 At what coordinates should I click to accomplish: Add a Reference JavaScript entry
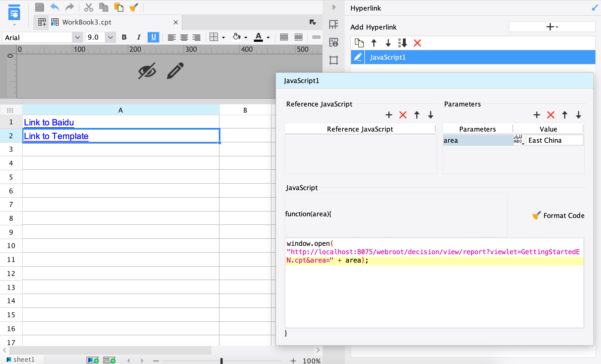(x=389, y=115)
